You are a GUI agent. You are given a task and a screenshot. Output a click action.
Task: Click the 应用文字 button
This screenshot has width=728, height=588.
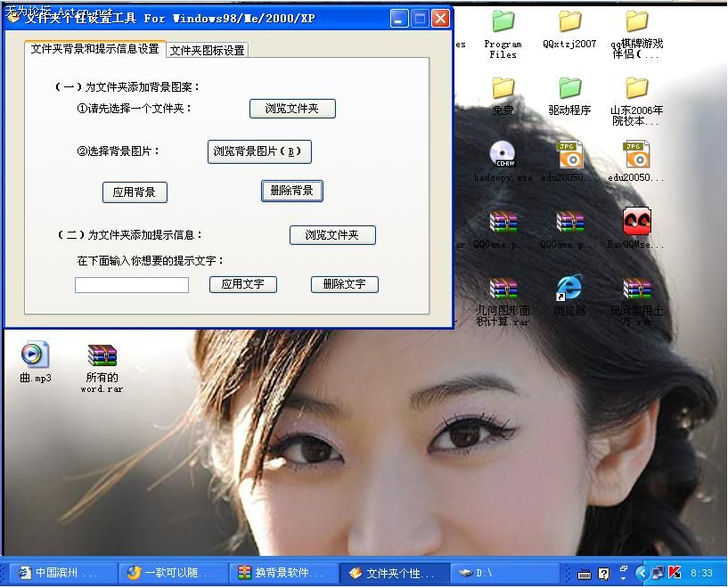[x=243, y=284]
